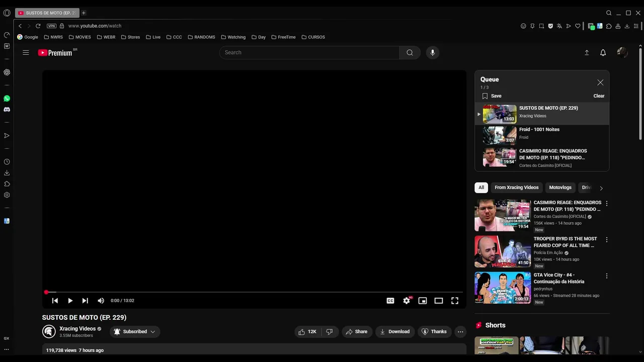Like the video with 12K likes
This screenshot has height=362, width=644.
click(307, 332)
